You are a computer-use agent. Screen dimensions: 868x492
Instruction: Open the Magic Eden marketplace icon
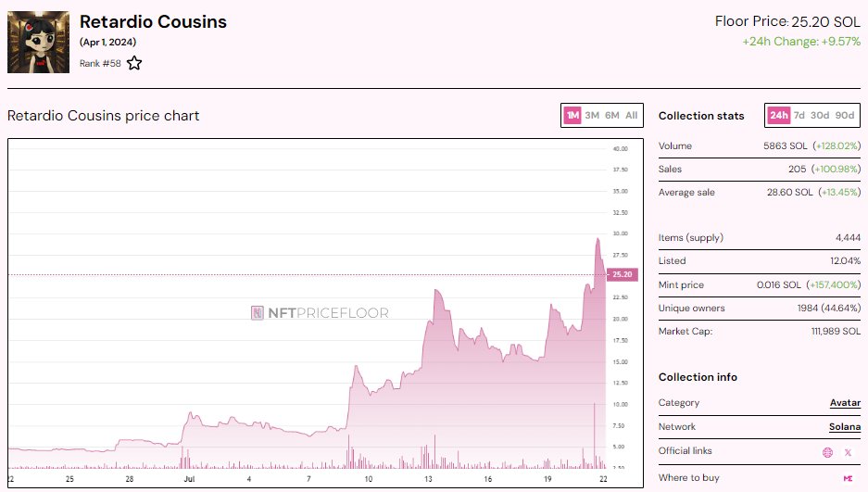pyautogui.click(x=848, y=478)
